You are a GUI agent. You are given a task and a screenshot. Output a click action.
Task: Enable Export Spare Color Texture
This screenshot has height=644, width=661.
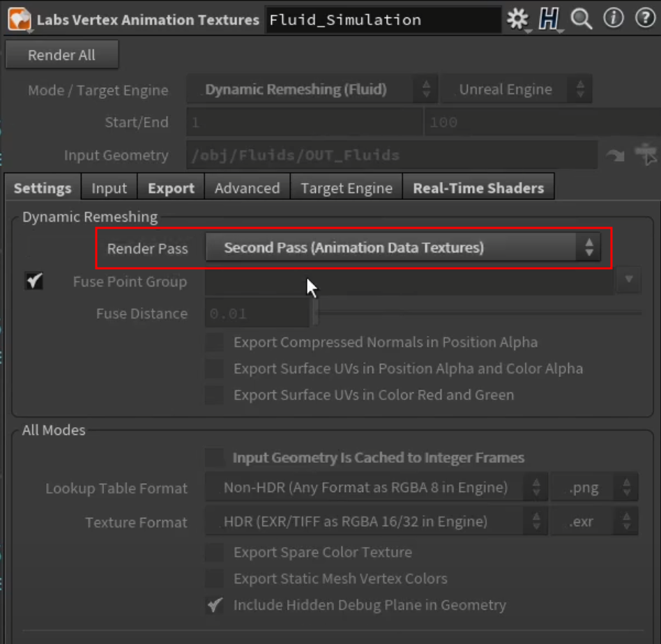click(215, 552)
